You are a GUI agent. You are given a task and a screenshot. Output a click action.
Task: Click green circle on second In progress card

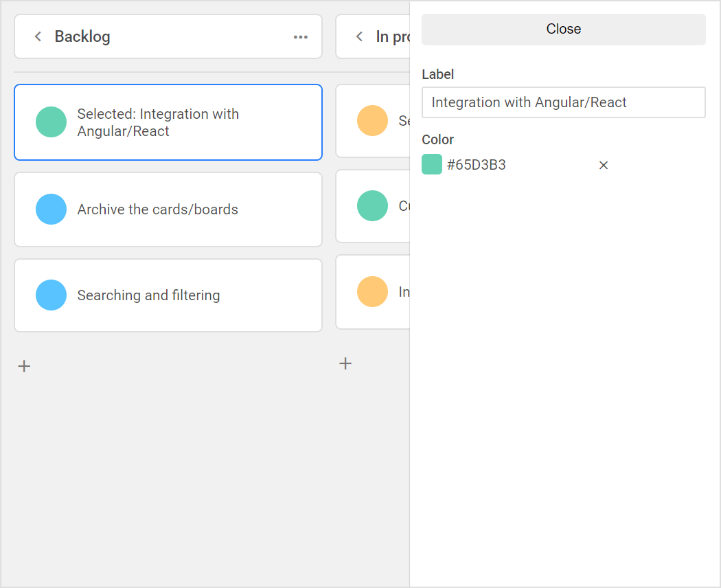[x=372, y=205]
